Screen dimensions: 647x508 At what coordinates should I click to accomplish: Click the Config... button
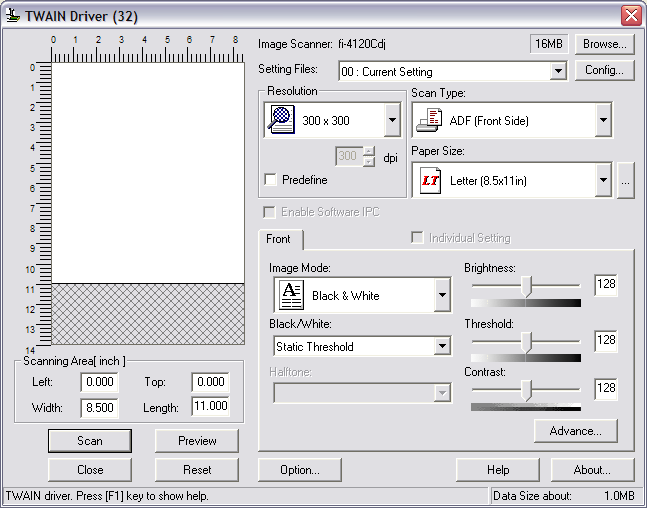click(x=604, y=70)
